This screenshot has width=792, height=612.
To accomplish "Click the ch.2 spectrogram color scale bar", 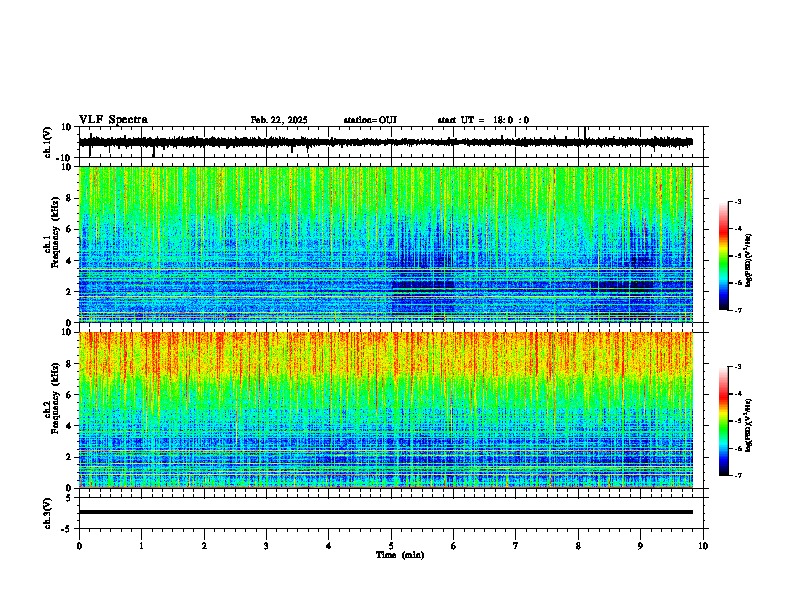I will tap(723, 421).
